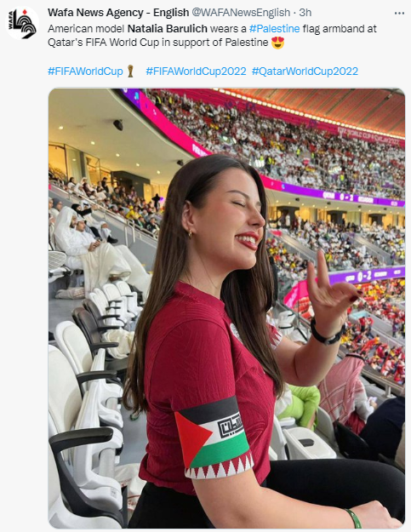Open the #FIFAWorldCup hashtag

[85, 72]
